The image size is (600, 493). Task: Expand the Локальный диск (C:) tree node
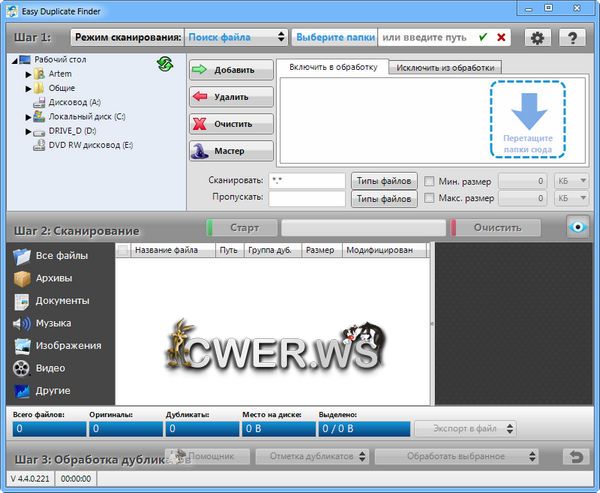pyautogui.click(x=28, y=116)
